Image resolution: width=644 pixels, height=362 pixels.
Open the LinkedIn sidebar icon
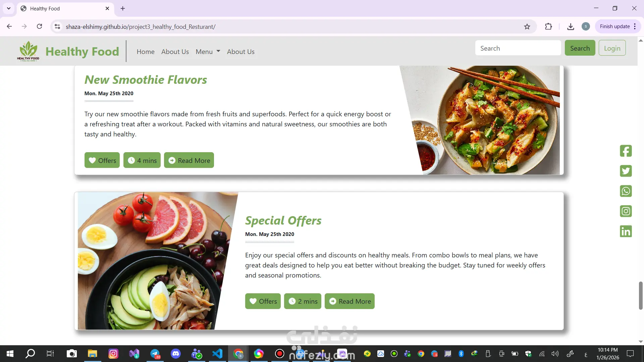tap(626, 231)
